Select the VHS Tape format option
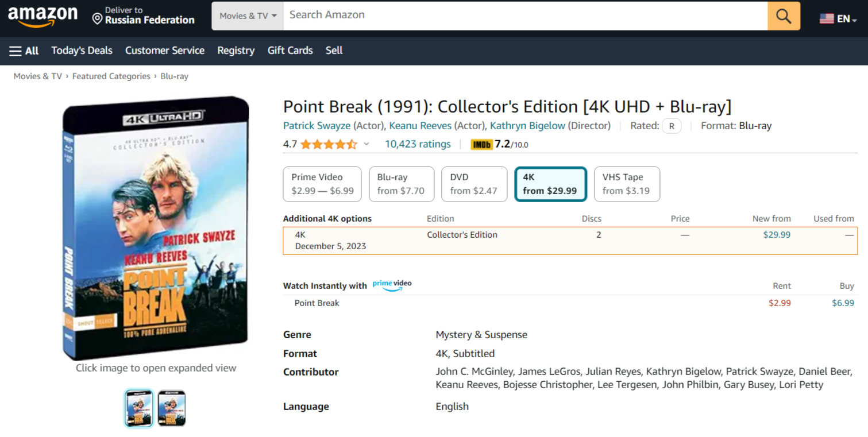The image size is (868, 437). (626, 184)
